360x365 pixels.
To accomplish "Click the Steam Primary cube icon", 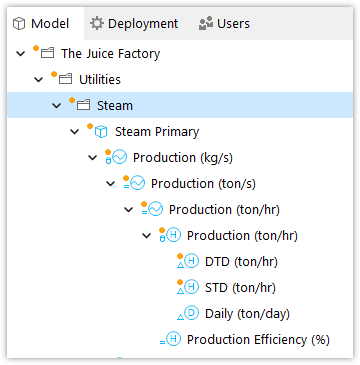I will click(101, 132).
